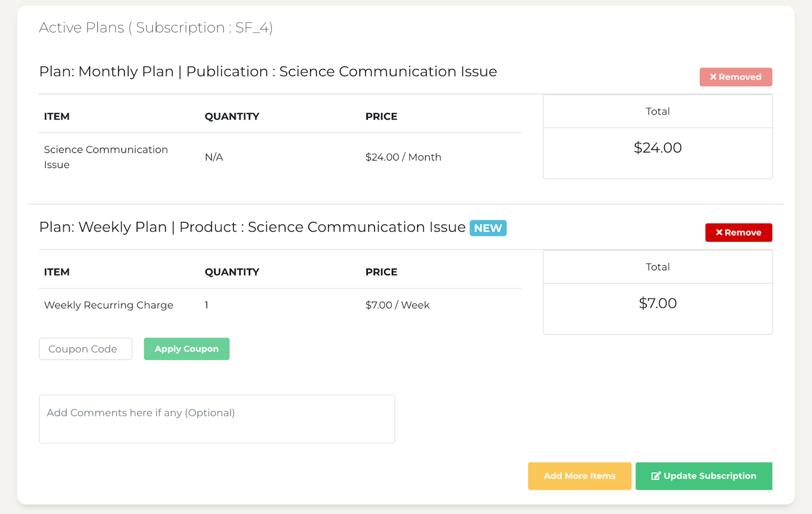Click the $7.00 Total box for Weekly Plan
Viewport: 812px width, 514px height.
657,303
